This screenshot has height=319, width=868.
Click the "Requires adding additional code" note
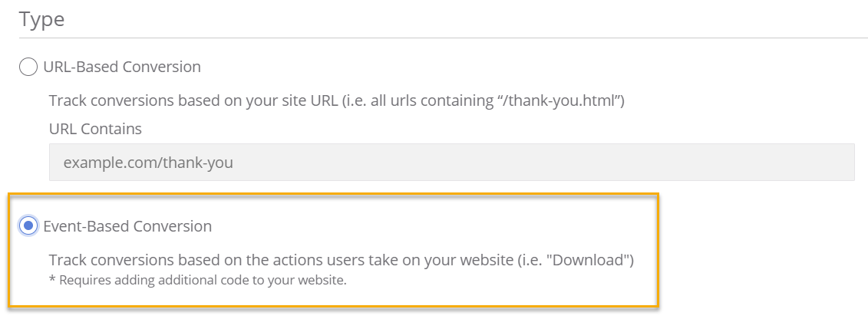[197, 280]
